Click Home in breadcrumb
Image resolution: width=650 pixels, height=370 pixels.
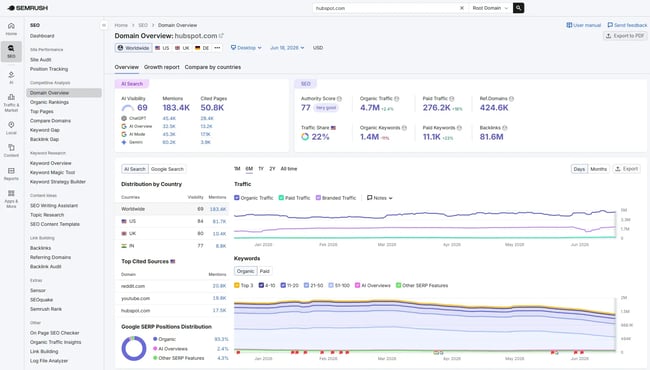coord(121,25)
